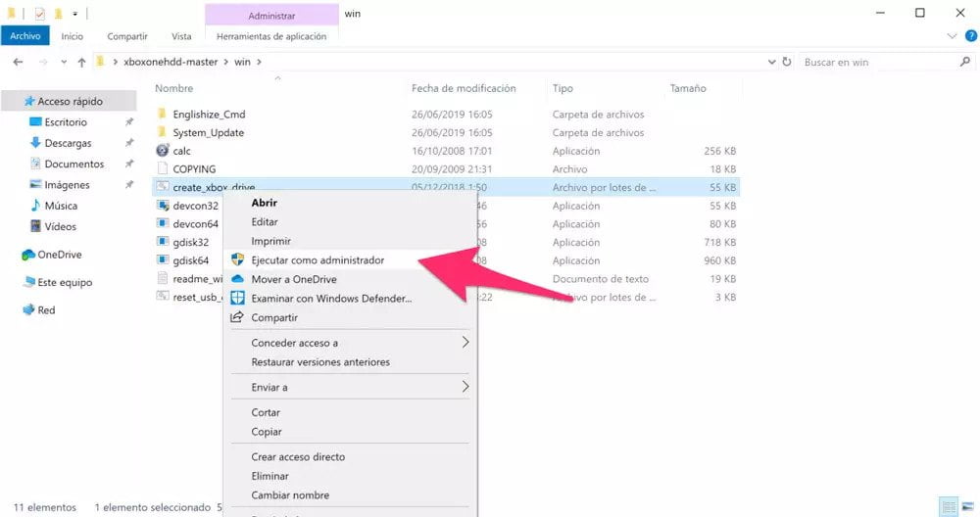Sort files by the Nombre column header
Viewport: 980px width, 517px height.
click(174, 88)
